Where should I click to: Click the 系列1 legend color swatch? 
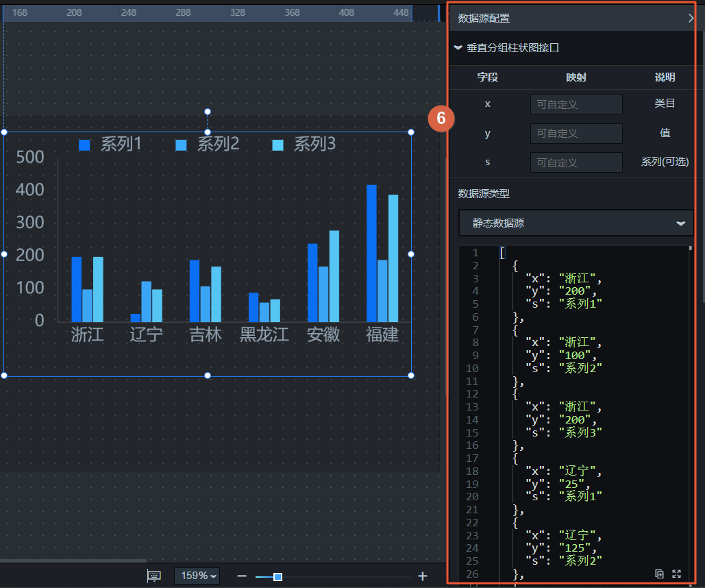click(x=84, y=145)
